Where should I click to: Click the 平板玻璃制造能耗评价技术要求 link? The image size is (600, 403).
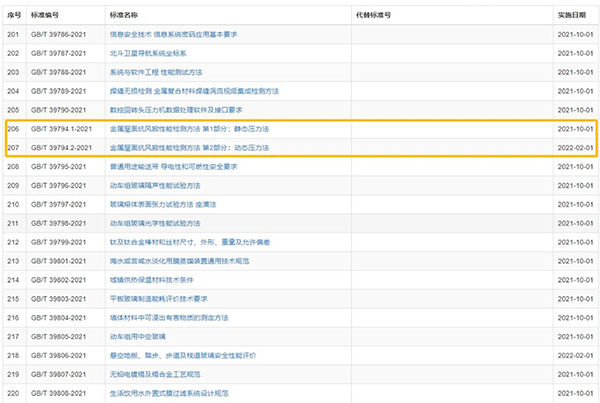tap(158, 298)
